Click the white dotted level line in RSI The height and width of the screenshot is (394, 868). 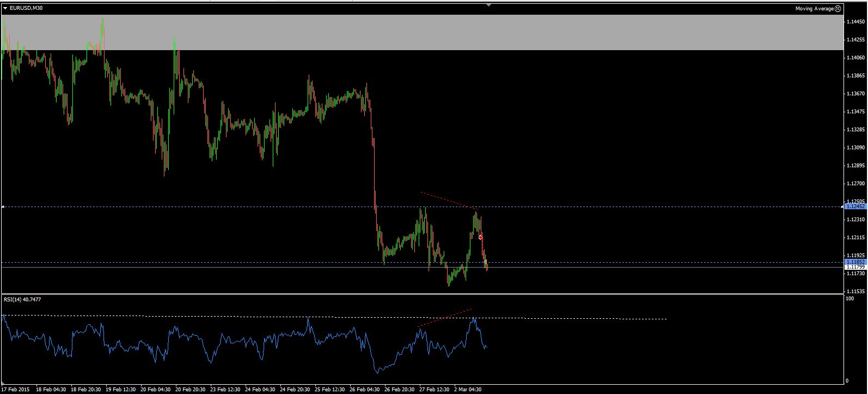[335, 317]
